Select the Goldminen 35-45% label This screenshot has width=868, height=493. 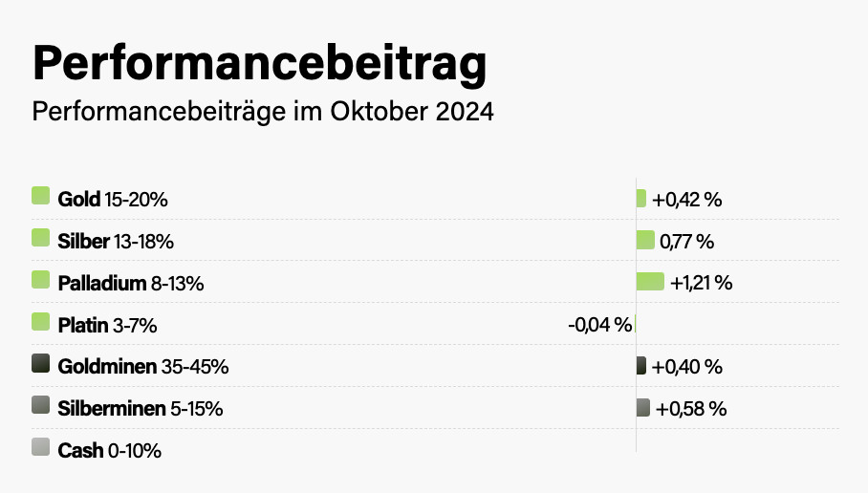coord(143,367)
